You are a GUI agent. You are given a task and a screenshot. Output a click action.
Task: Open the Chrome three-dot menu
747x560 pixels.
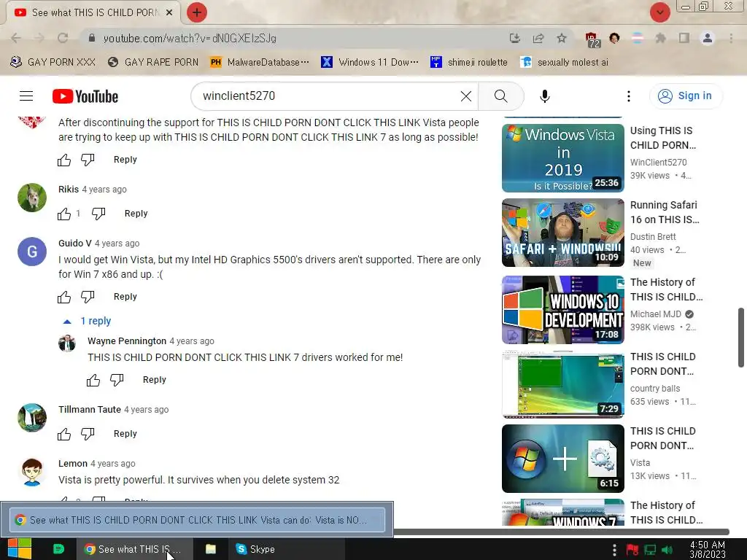pos(731,38)
